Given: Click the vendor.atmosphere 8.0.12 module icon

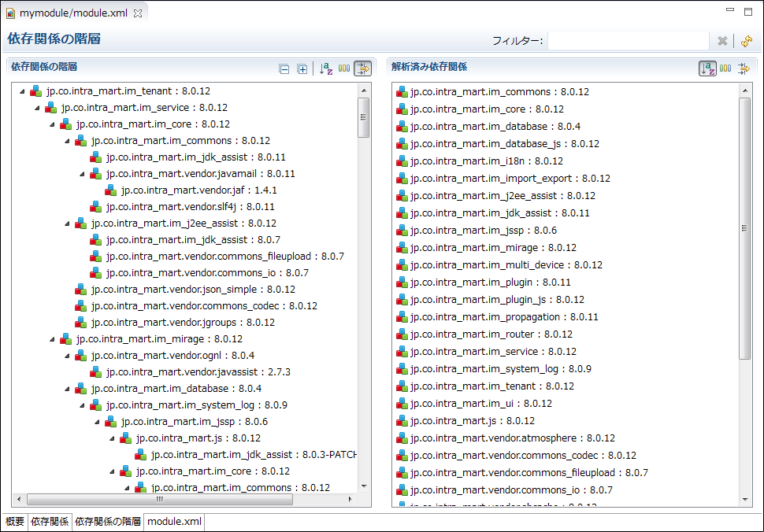Looking at the screenshot, I should (x=402, y=438).
